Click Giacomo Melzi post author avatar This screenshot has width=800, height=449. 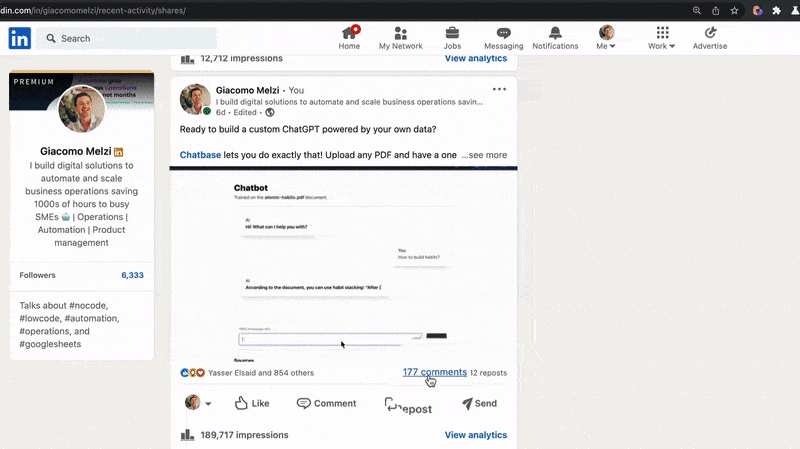[x=195, y=99]
